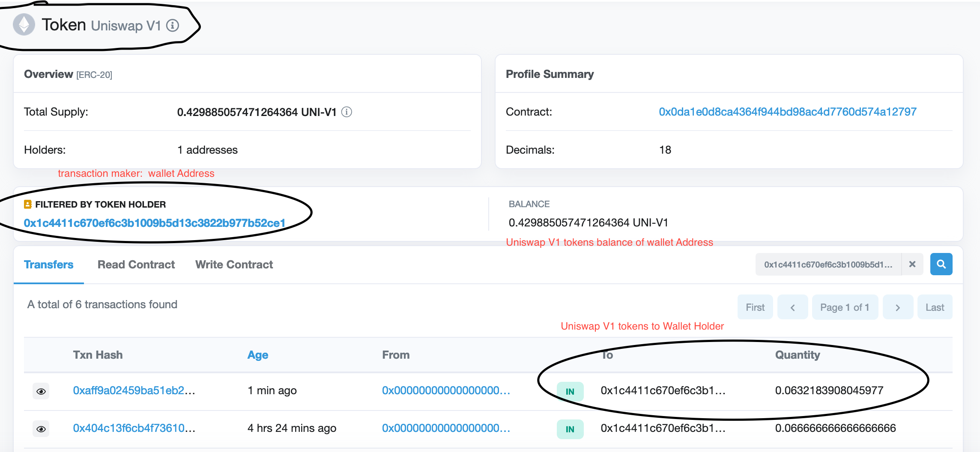Click the IN badge in the second row
Viewport: 980px width, 452px height.
pyautogui.click(x=570, y=429)
